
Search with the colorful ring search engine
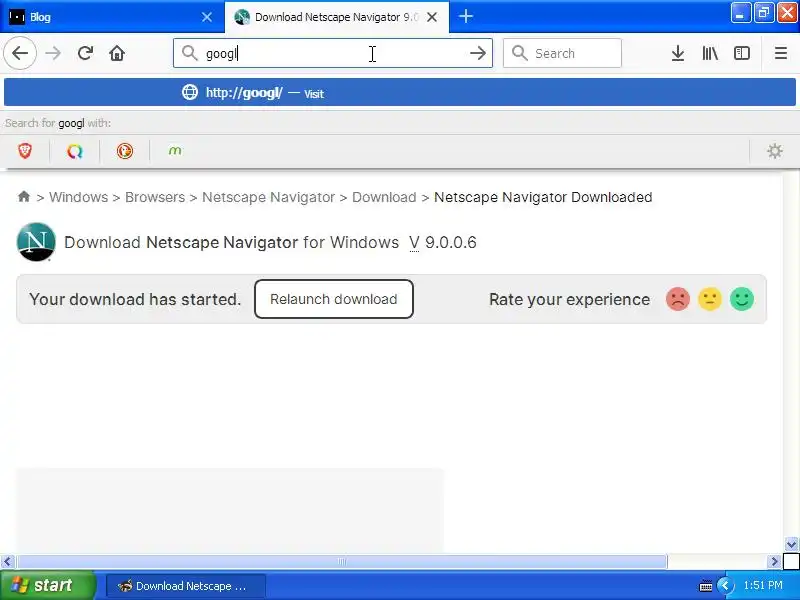pos(75,151)
